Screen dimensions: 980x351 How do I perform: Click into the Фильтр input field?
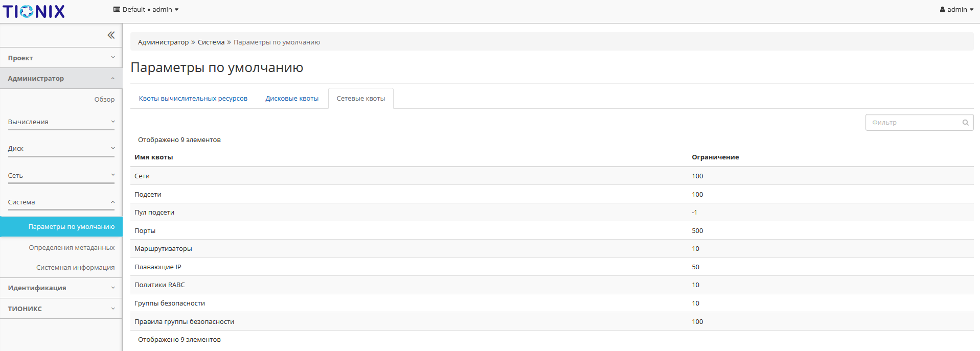(913, 123)
